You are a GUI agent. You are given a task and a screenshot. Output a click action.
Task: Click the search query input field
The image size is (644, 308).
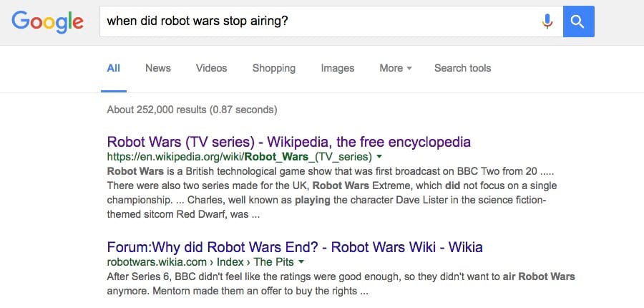(x=321, y=21)
